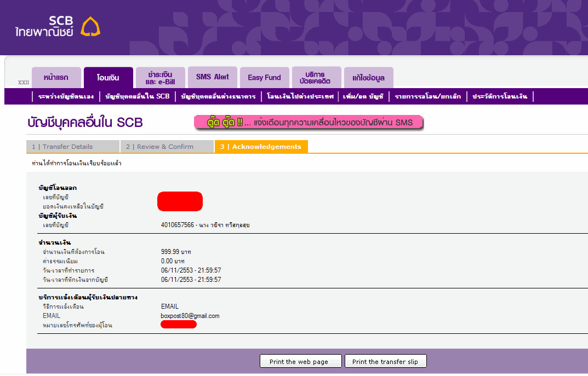Switch to the SMS Alert tab
The height and width of the screenshot is (376, 588).
(213, 77)
